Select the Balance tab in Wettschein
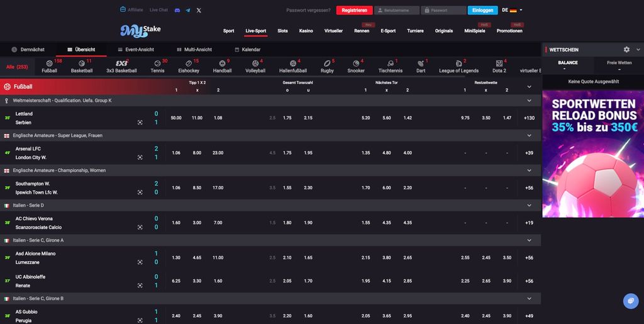The width and height of the screenshot is (644, 324). [x=568, y=65]
